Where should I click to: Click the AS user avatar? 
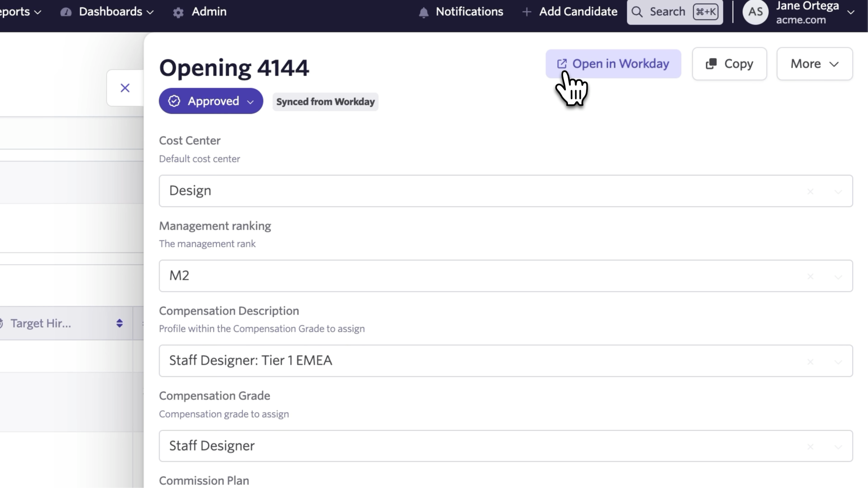point(755,12)
